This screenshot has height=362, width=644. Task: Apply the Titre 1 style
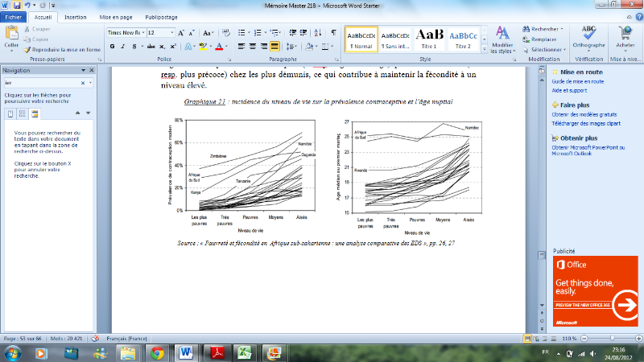tap(429, 39)
